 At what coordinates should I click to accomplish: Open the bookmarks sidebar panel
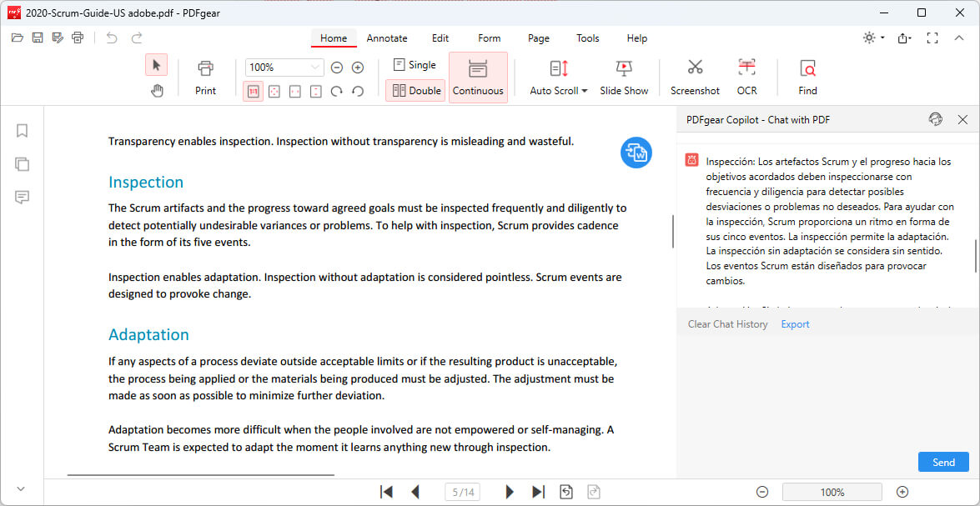(x=22, y=131)
